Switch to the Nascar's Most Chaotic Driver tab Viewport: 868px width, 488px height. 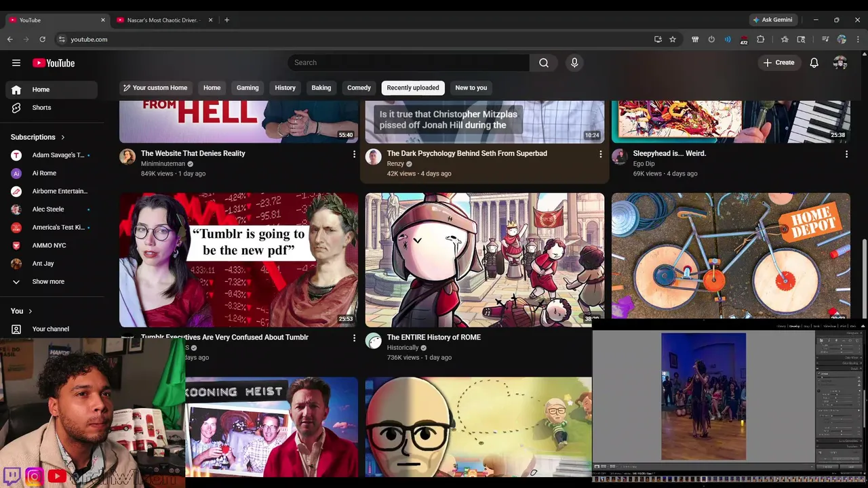click(163, 20)
